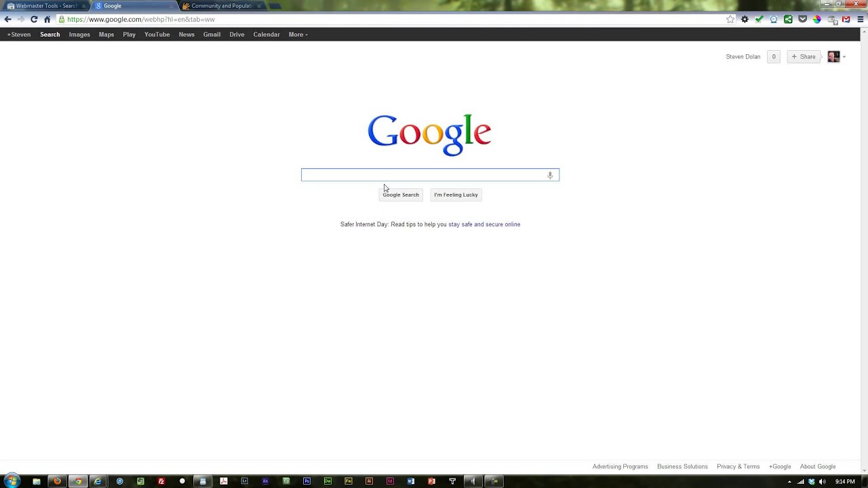The width and height of the screenshot is (868, 488).
Task: Open Photoshop from the taskbar
Action: click(307, 481)
